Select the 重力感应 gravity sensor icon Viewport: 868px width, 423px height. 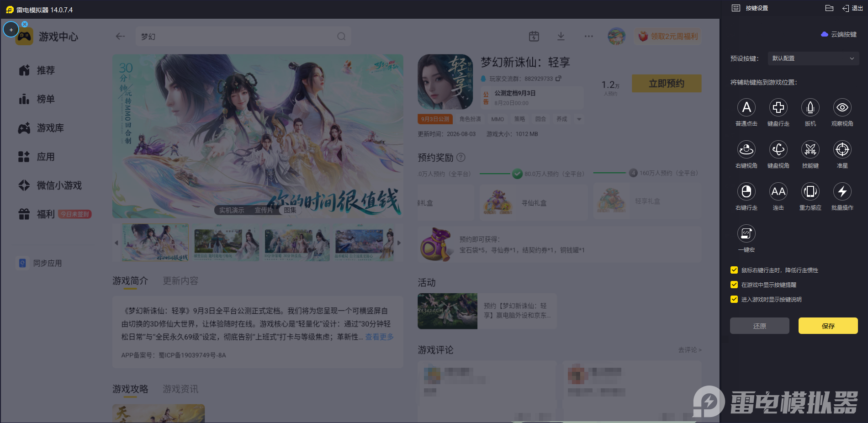(x=810, y=191)
